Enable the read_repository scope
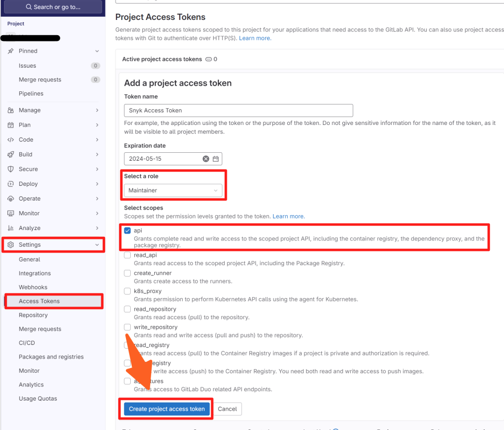504x430 pixels. (127, 309)
